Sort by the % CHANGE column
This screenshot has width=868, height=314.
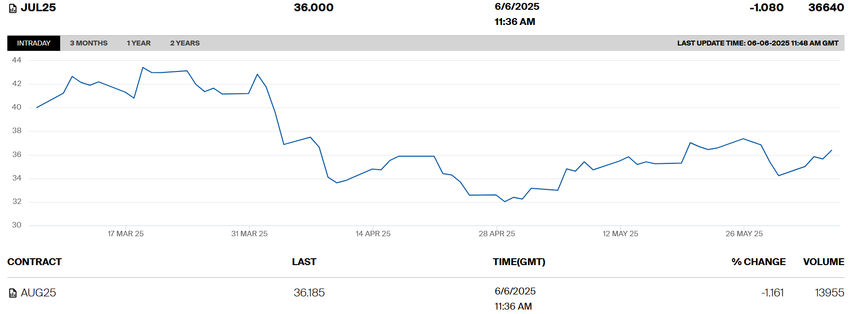pyautogui.click(x=758, y=262)
